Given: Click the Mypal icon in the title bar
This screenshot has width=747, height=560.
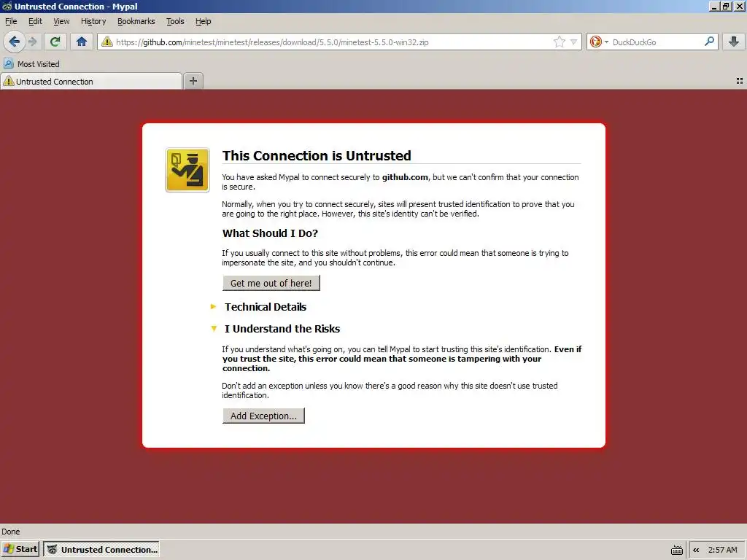Looking at the screenshot, I should pyautogui.click(x=7, y=6).
